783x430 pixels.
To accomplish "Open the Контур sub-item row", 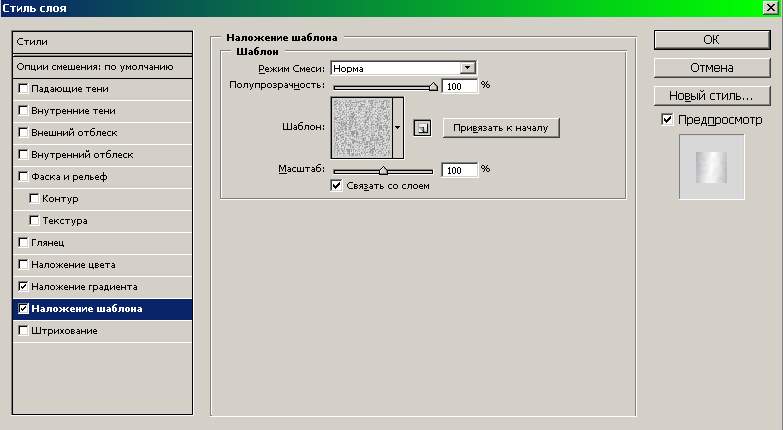I will pyautogui.click(x=102, y=198).
